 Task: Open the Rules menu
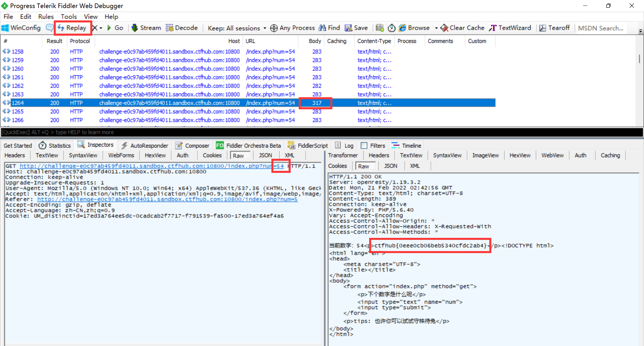pyautogui.click(x=46, y=17)
